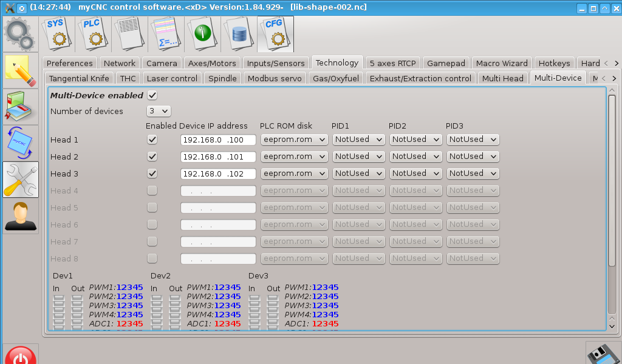Screen dimensions: 622x364
Task: Open the main gears settings icon
Action: coord(20,34)
